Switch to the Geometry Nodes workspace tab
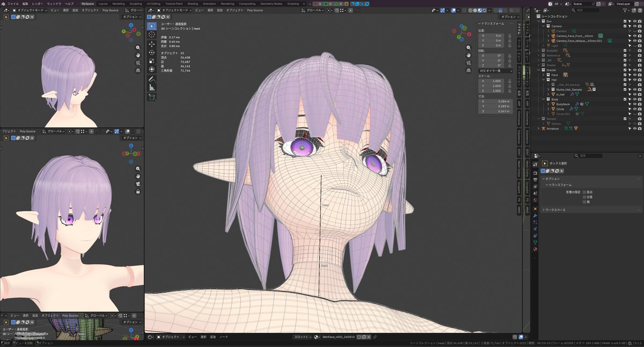 [271, 3]
